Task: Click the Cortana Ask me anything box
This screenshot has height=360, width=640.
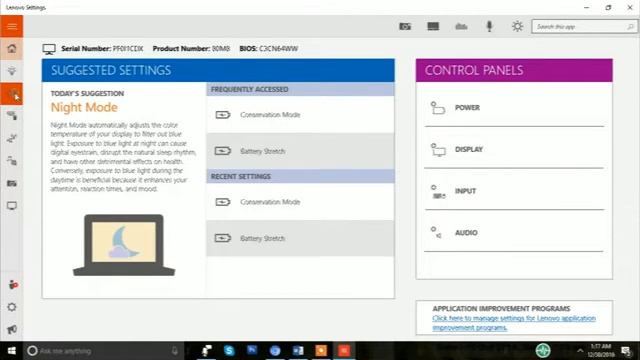Action: point(103,351)
